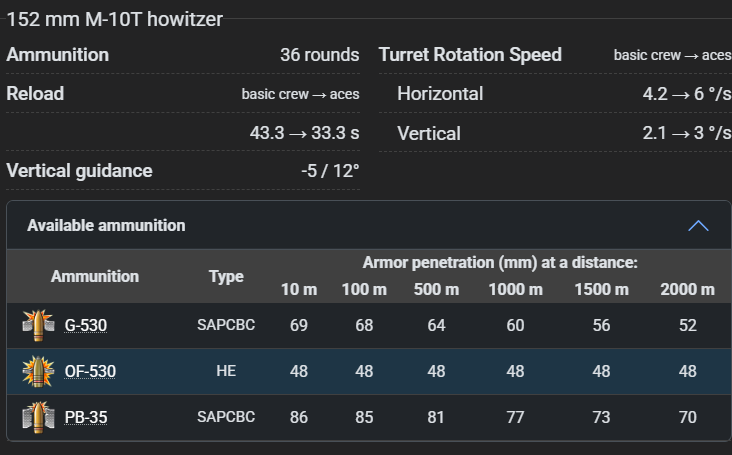Image resolution: width=732 pixels, height=455 pixels.
Task: Click the 152 mm M-10T howitzer title
Action: point(115,19)
